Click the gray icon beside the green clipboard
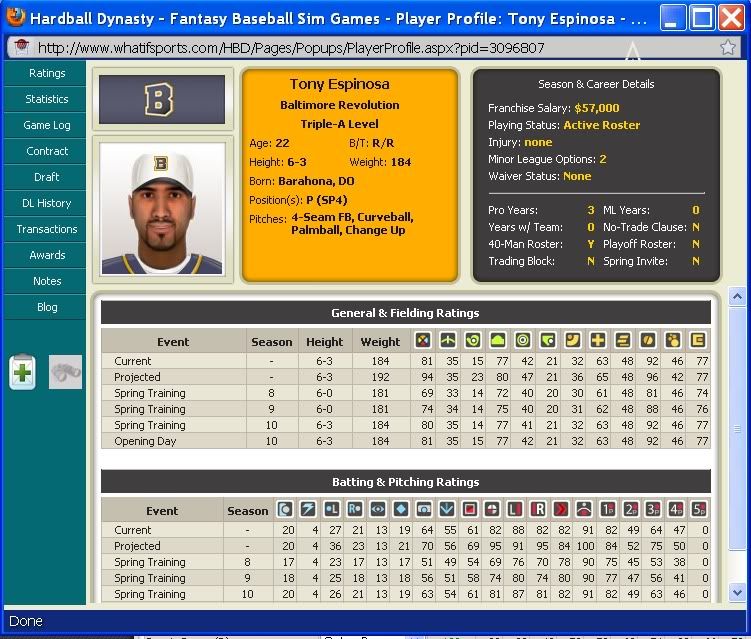The image size is (751, 639). pyautogui.click(x=65, y=372)
